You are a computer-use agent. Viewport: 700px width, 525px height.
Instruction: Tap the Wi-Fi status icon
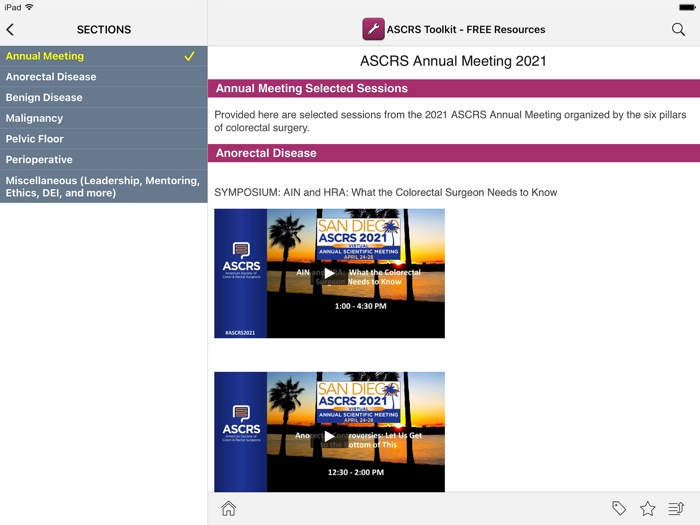tap(29, 7)
